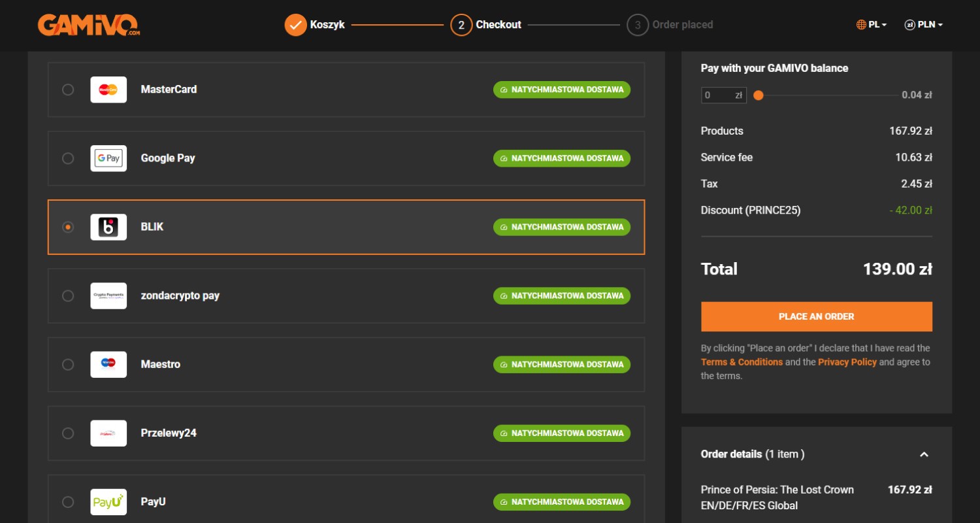
Task: Select the Maestro radio button
Action: click(x=68, y=364)
